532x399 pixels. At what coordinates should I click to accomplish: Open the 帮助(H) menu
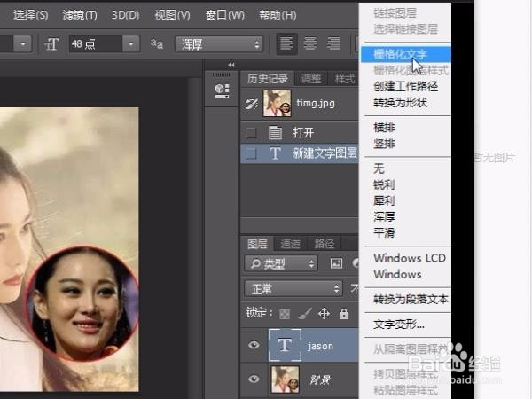pos(278,15)
